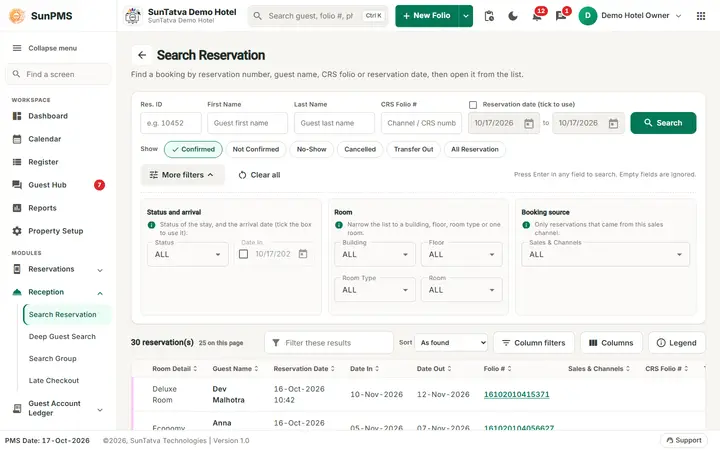Screen dimensions: 720x450
Task: Click the Reservations module icon
Action: (x=17, y=269)
